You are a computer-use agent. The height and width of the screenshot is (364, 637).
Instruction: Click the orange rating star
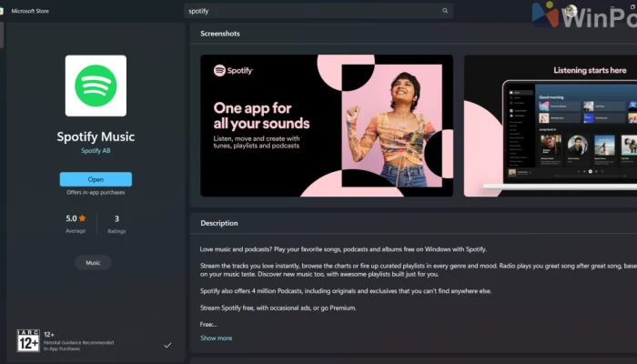tap(82, 218)
